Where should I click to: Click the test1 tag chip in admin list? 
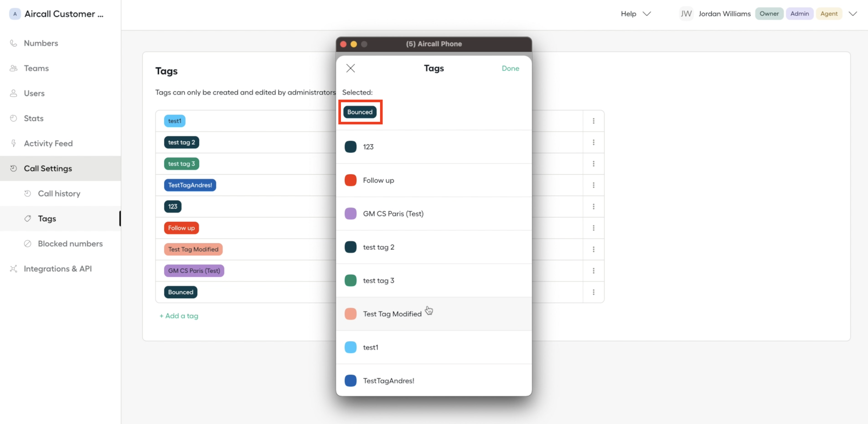[175, 121]
